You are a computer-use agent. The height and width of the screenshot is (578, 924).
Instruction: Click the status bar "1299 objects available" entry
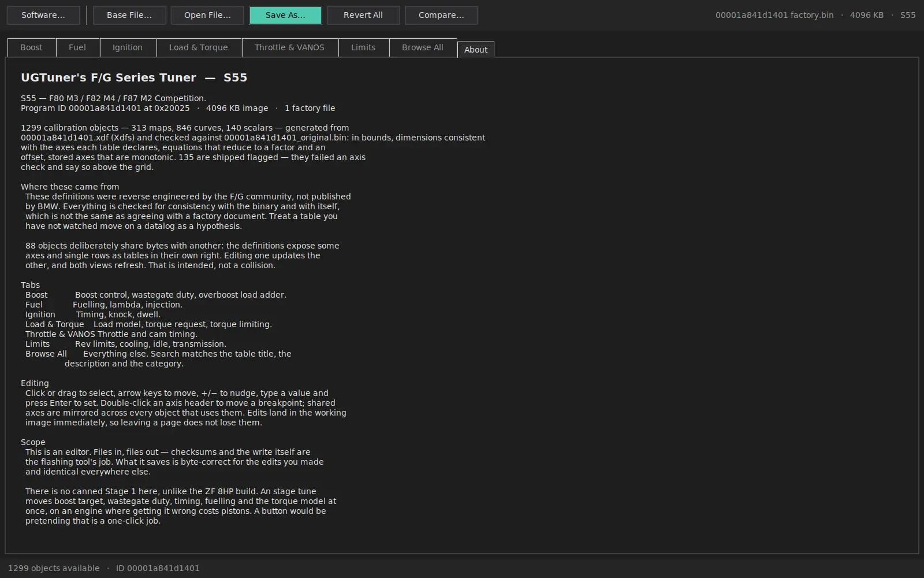tap(54, 568)
